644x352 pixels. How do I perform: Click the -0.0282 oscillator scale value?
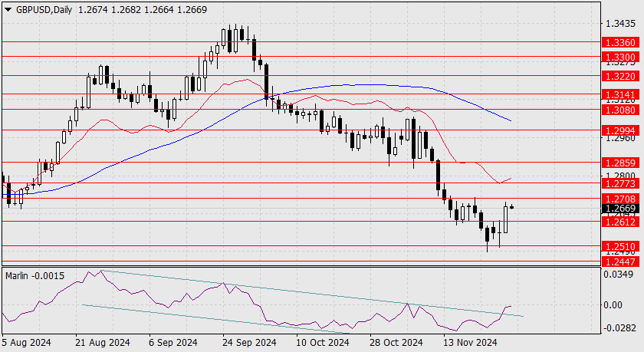[x=619, y=327]
